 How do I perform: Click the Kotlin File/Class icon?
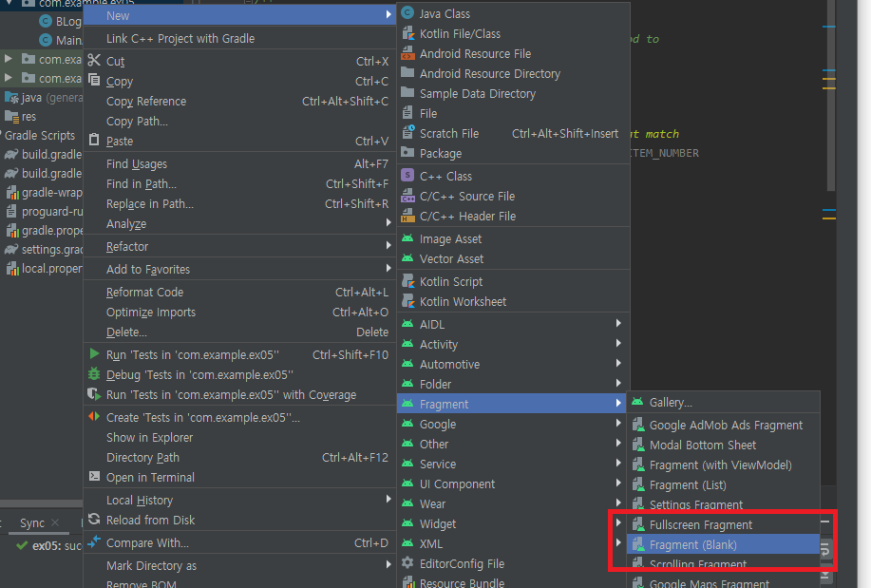[407, 33]
